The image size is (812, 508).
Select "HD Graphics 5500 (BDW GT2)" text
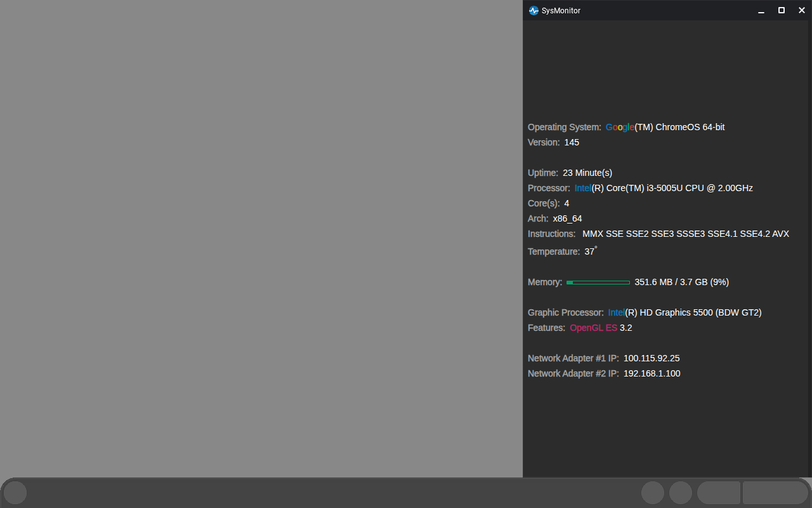tap(700, 312)
